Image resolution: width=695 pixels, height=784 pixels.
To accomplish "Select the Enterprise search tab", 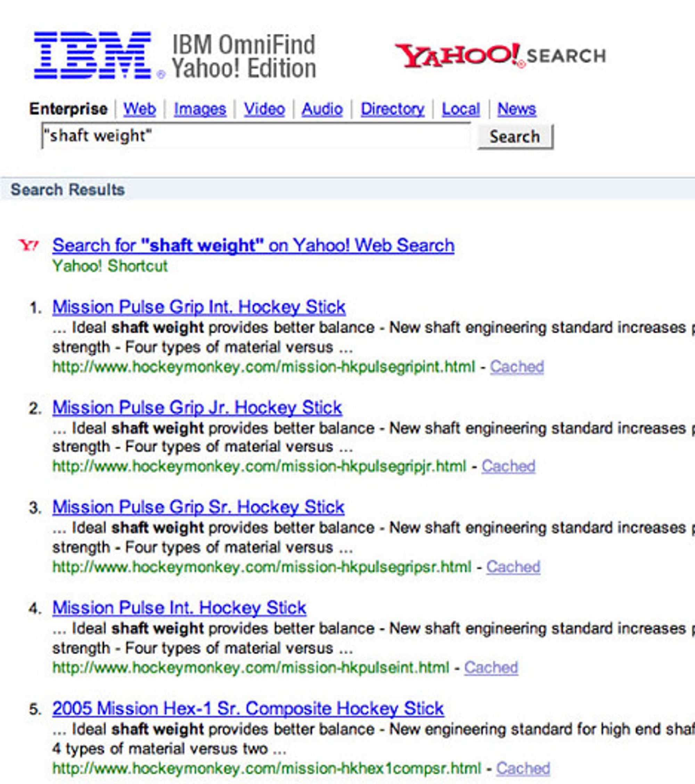I will [68, 109].
